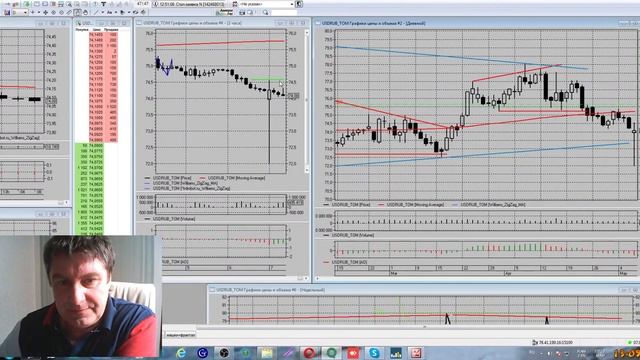This screenshot has width=640, height=360.
Task: Open the yellow sticky notes taskbar icon
Action: pos(267,353)
